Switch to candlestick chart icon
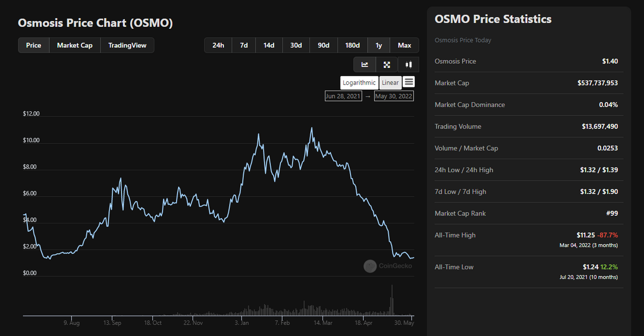Image resolution: width=644 pixels, height=336 pixels. [409, 64]
